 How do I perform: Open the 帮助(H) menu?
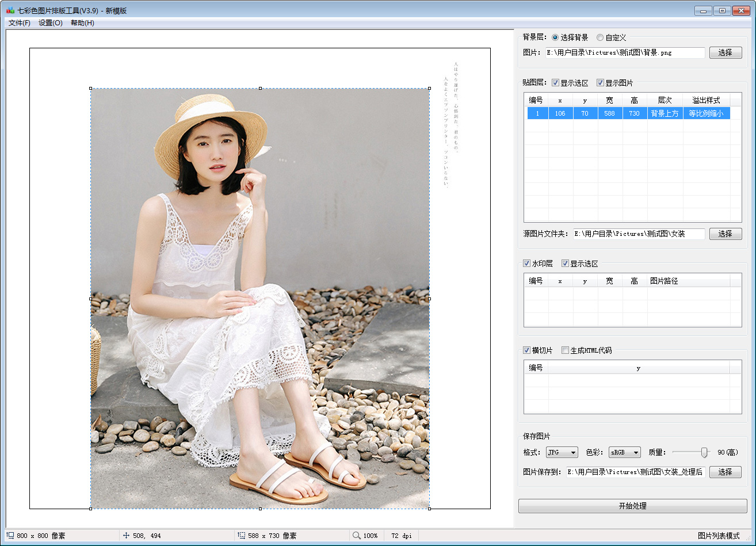coord(82,23)
